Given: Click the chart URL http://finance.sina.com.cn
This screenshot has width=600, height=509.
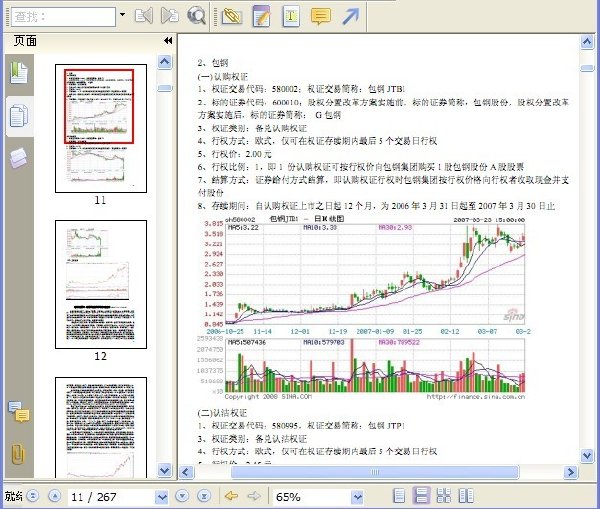Looking at the screenshot, I should click(476, 396).
